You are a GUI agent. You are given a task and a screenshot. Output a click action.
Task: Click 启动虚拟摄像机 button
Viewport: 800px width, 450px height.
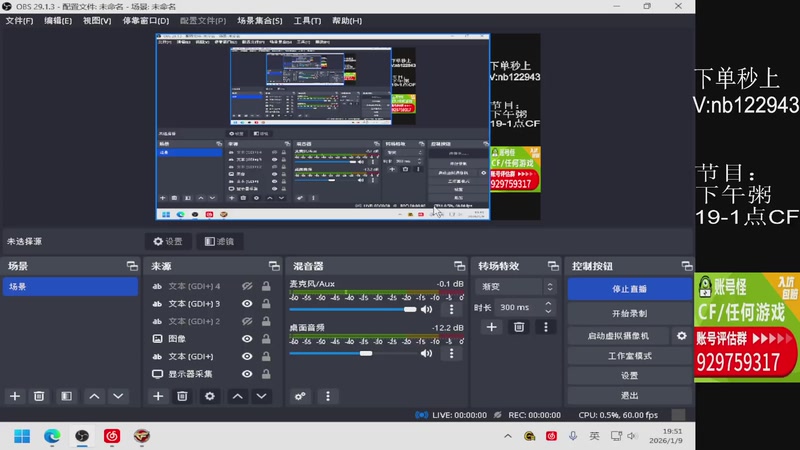[x=618, y=336]
